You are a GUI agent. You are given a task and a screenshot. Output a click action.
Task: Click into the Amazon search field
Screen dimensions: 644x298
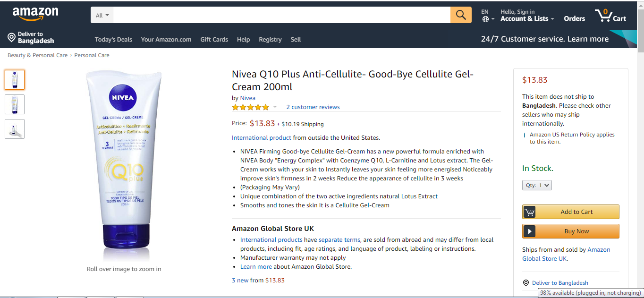coord(281,15)
